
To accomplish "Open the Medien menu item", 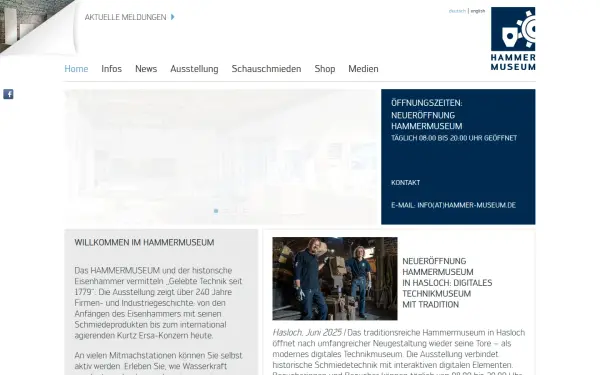I will (x=363, y=69).
